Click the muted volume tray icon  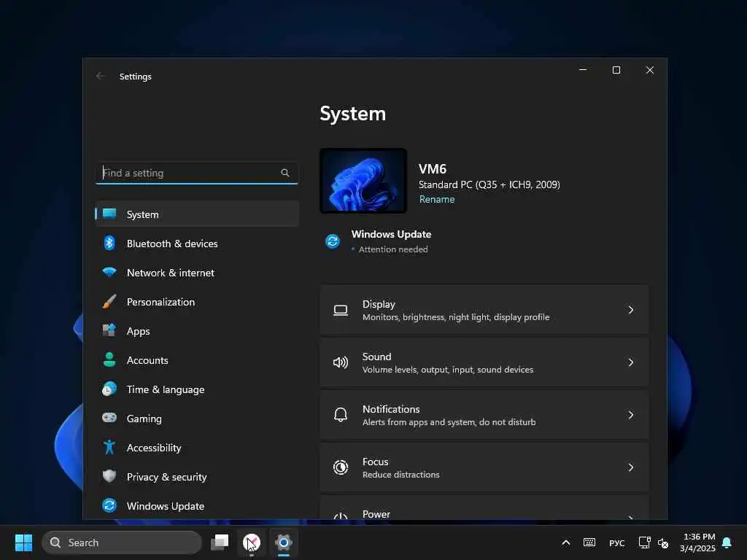click(x=663, y=542)
